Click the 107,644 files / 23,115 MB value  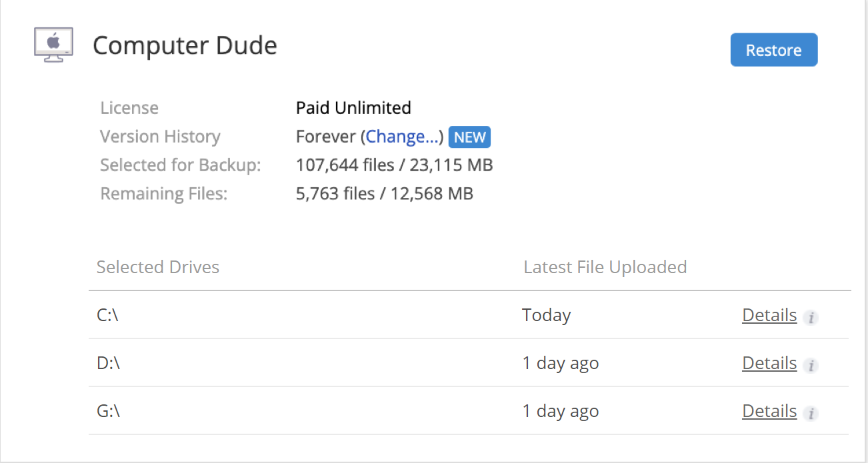(x=395, y=165)
